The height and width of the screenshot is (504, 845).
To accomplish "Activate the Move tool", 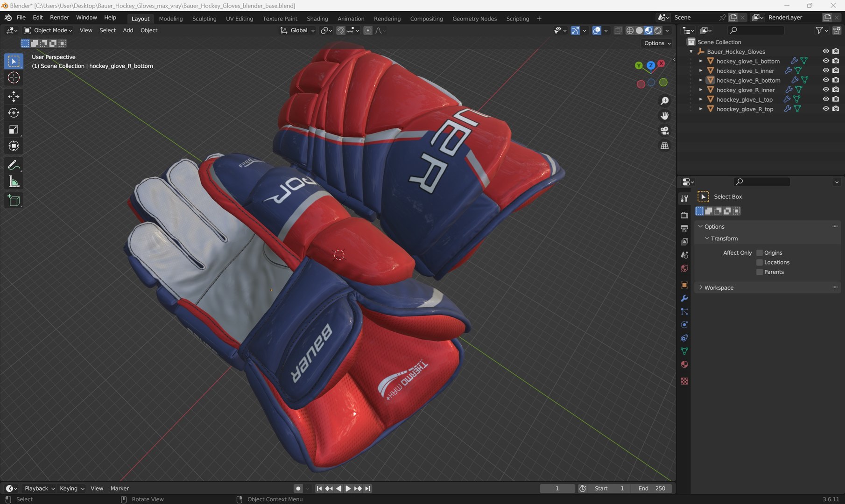I will pyautogui.click(x=14, y=97).
